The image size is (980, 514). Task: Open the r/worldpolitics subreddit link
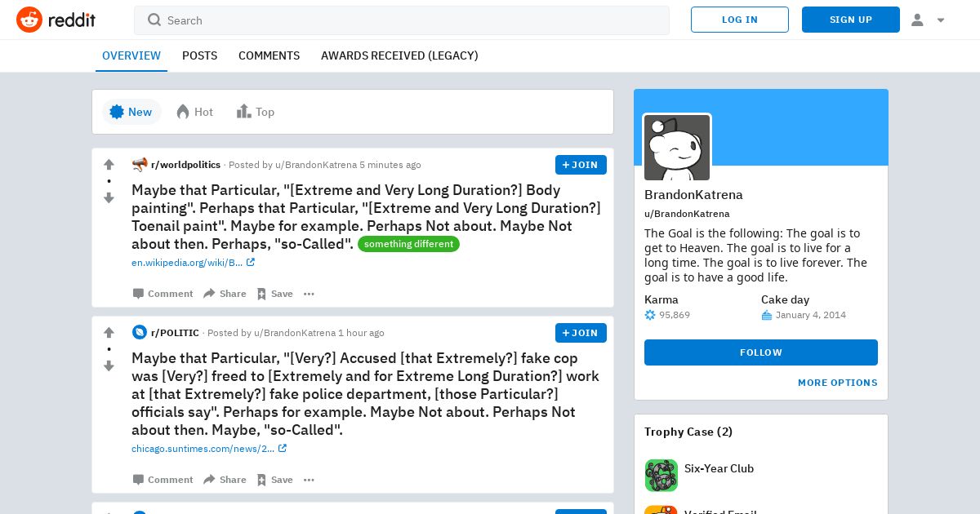click(185, 165)
